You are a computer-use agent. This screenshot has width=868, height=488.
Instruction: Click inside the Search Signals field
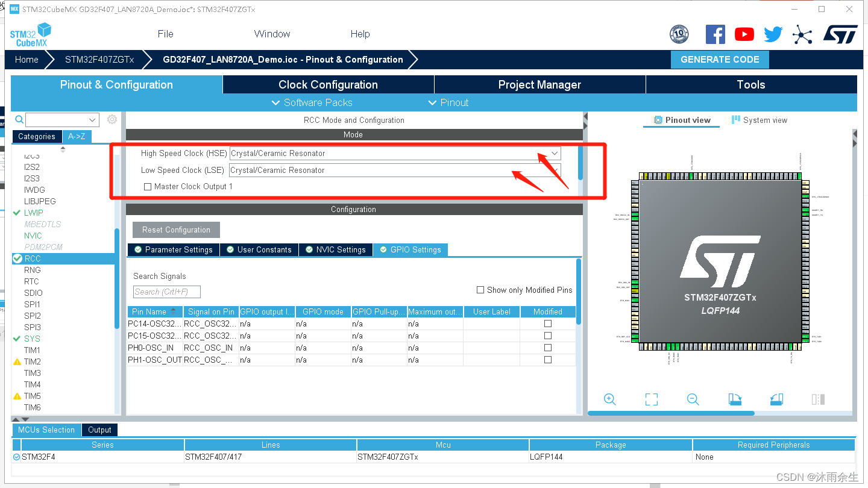click(167, 292)
